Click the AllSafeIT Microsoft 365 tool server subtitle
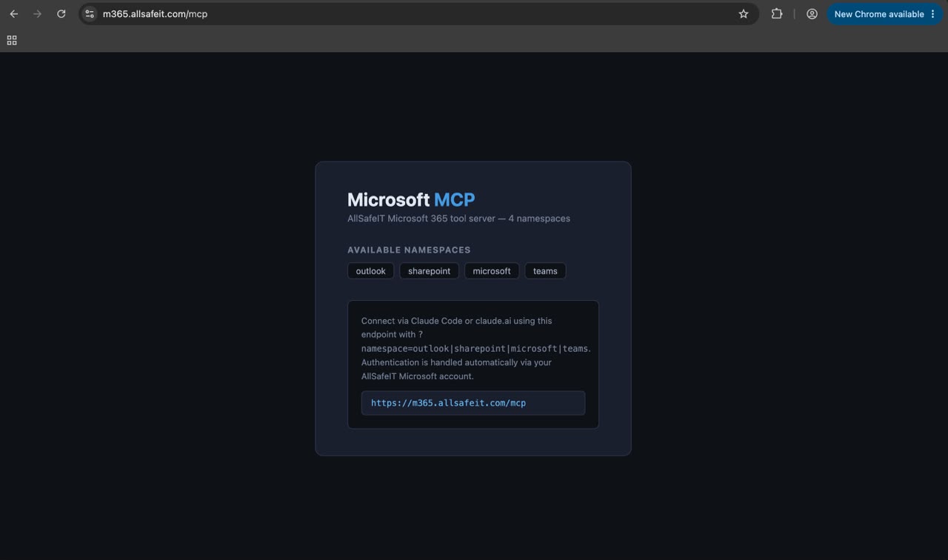Screen dimensions: 948x560 pos(458,219)
